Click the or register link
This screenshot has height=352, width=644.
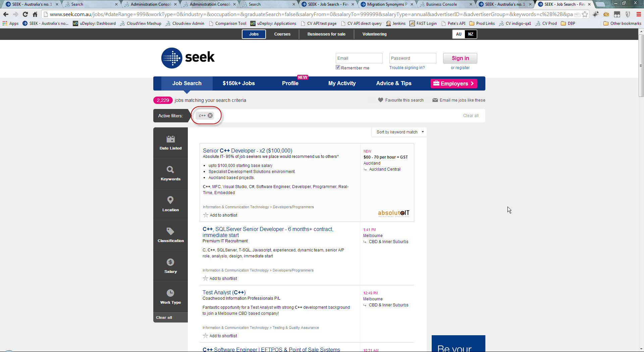(460, 68)
